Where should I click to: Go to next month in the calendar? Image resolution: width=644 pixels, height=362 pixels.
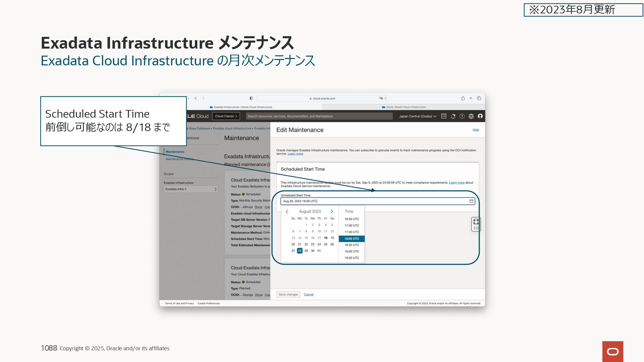point(331,212)
